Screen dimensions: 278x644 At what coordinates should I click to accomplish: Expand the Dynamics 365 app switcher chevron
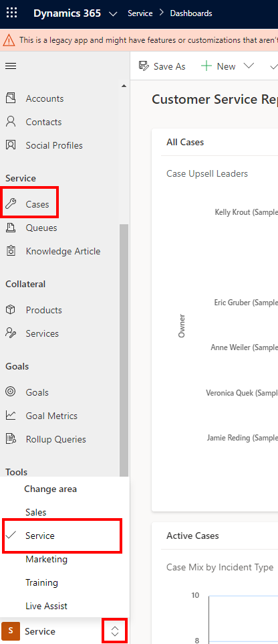click(x=113, y=13)
